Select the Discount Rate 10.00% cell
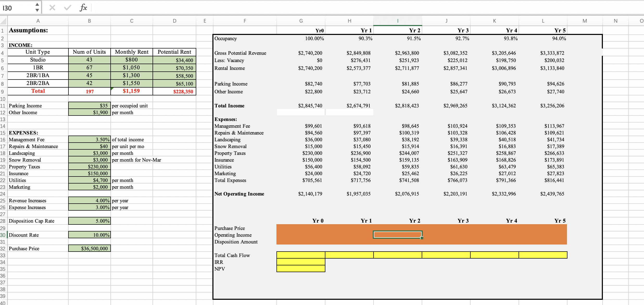This screenshot has height=305, width=644. point(90,235)
